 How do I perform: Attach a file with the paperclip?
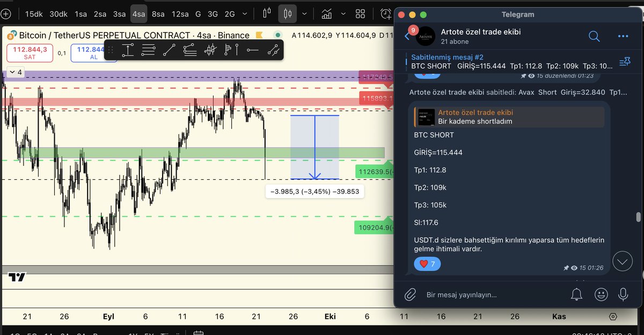click(411, 294)
